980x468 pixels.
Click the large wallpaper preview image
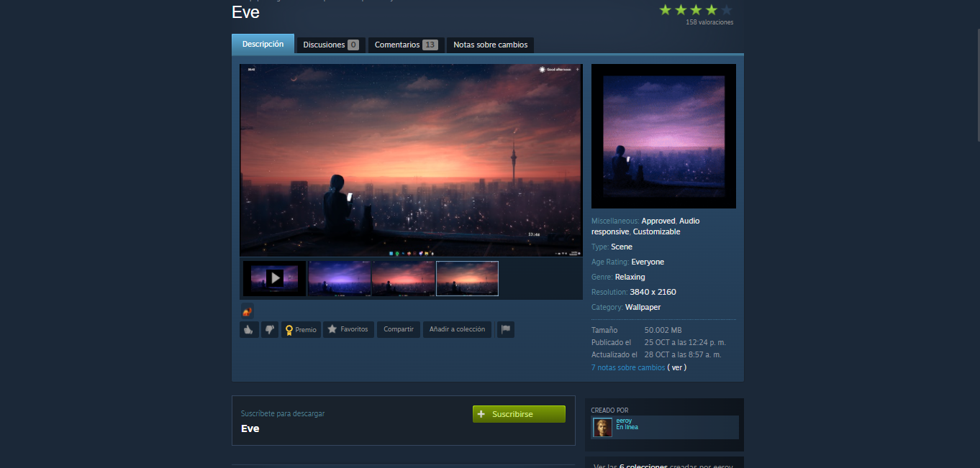[x=411, y=160]
